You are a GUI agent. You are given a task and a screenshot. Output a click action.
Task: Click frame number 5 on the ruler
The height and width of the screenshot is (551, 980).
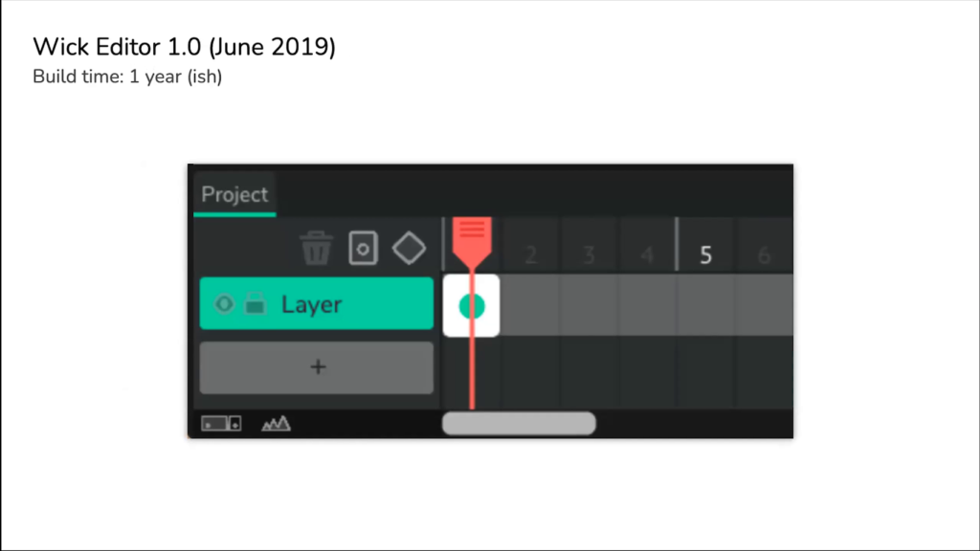tap(705, 254)
